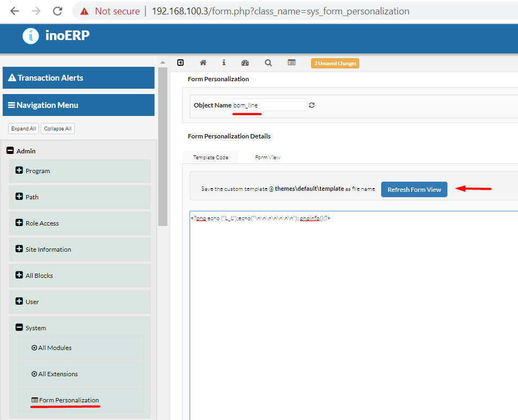Click the Form Personalization Details heading
This screenshot has width=518, height=420.
click(229, 136)
